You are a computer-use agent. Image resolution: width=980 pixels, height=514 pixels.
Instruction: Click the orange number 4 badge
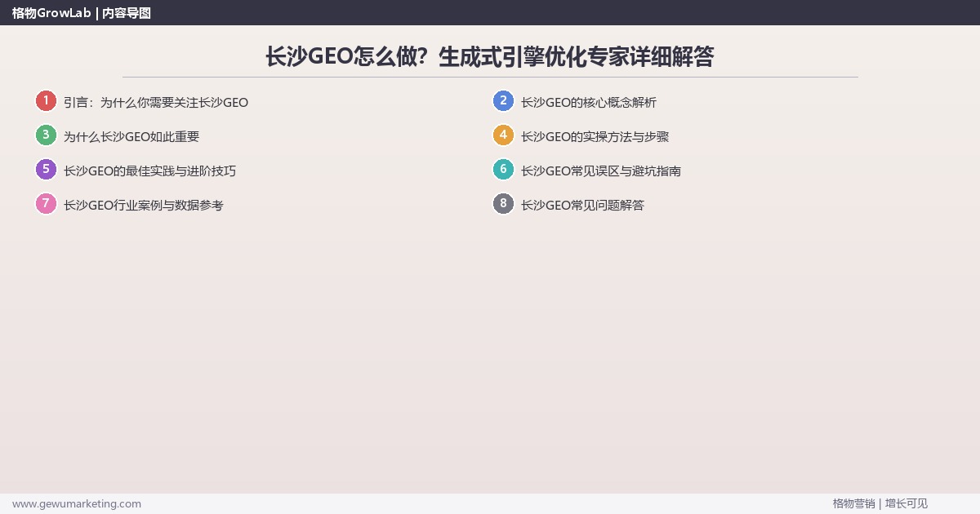click(x=503, y=135)
